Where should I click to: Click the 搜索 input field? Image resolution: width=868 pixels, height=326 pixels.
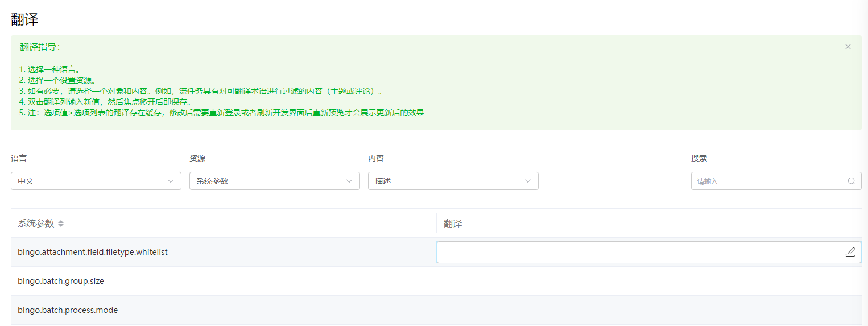(776, 181)
